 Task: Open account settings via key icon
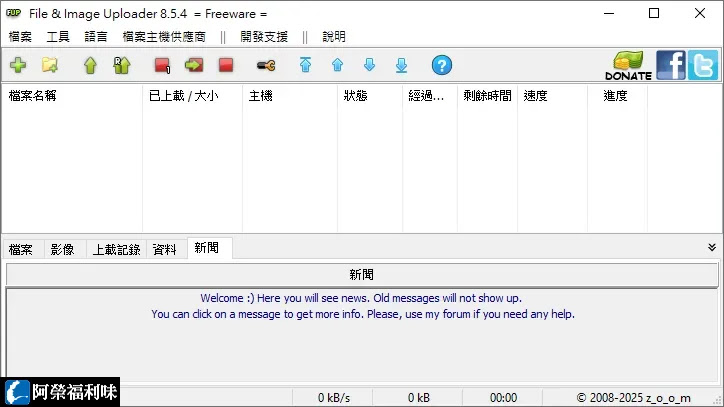pyautogui.click(x=266, y=66)
